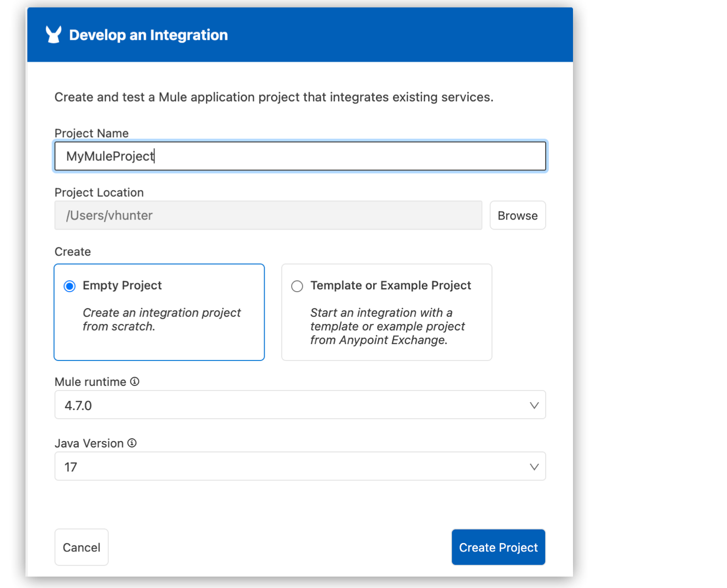The image size is (727, 588).
Task: Click the Java Version info icon
Action: [x=132, y=443]
